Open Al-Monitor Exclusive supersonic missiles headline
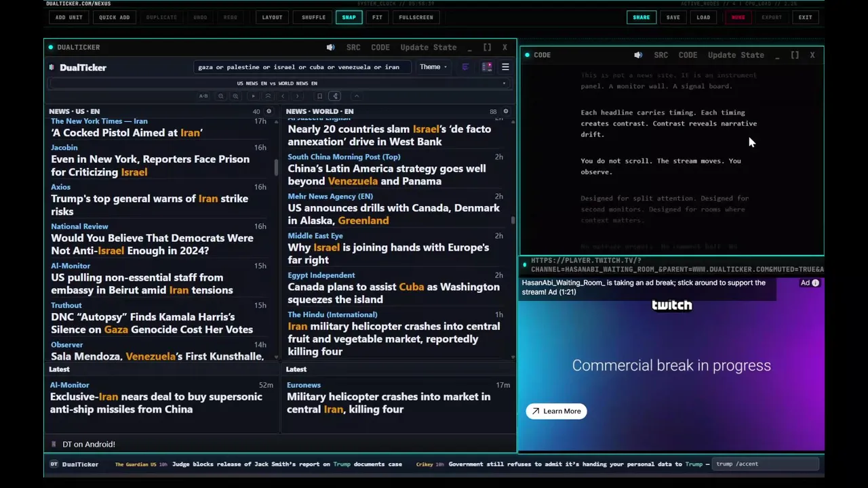Viewport: 868px width, 488px height. click(156, 403)
